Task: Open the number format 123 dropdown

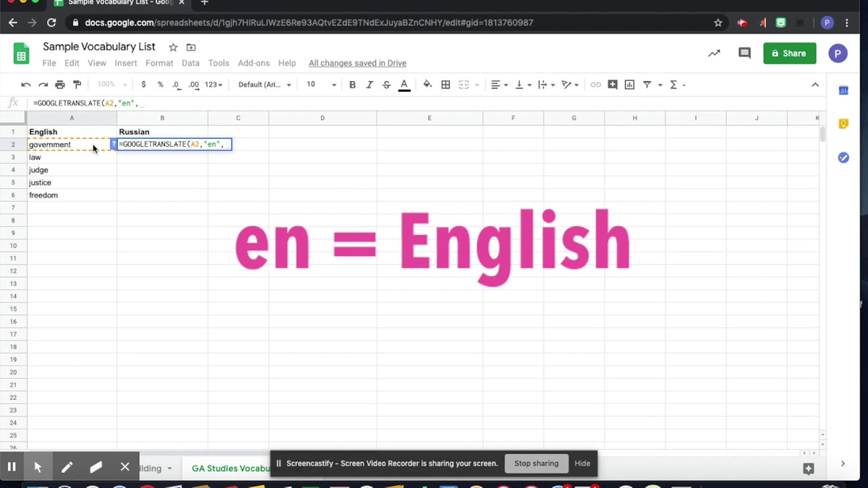Action: click(213, 85)
